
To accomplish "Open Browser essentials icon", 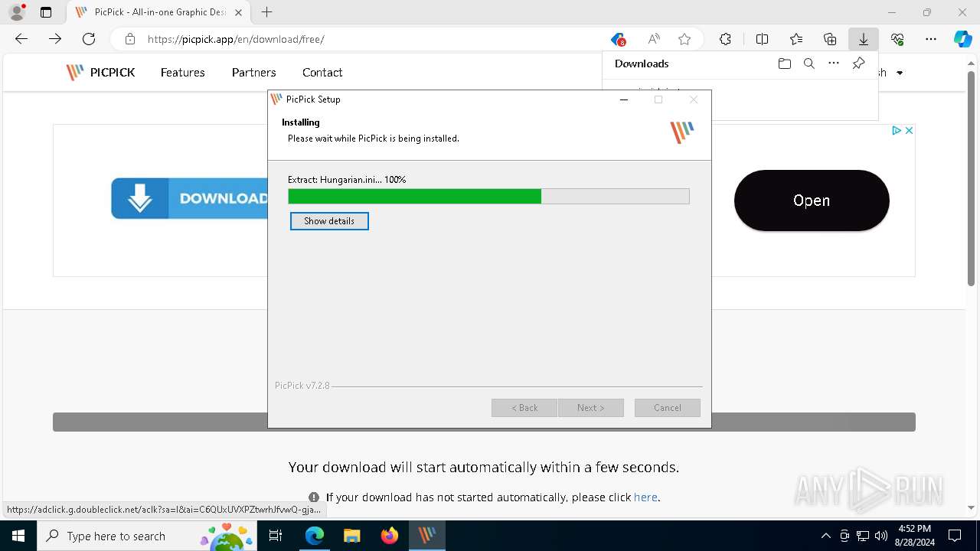I will click(x=897, y=39).
